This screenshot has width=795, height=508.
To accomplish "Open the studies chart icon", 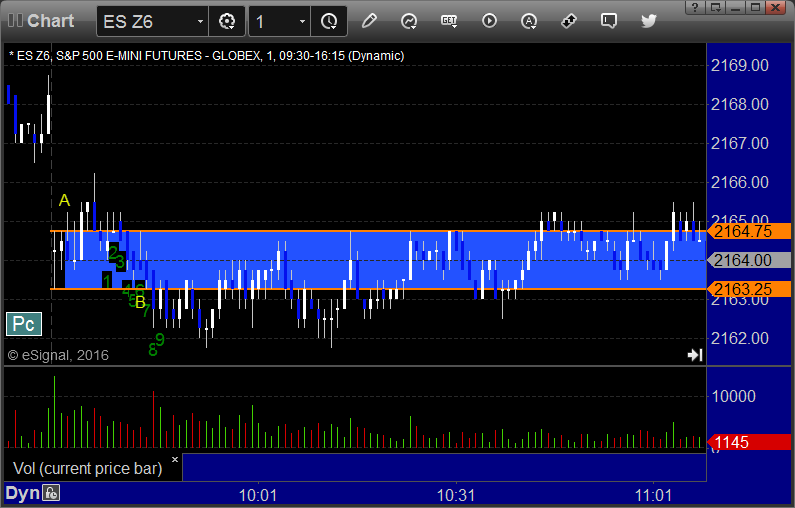I will 409,21.
